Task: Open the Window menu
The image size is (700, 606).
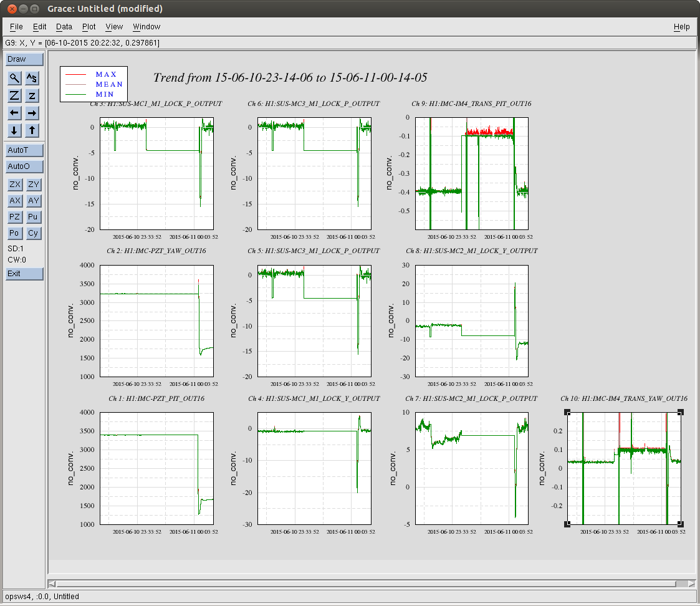Action: [146, 27]
